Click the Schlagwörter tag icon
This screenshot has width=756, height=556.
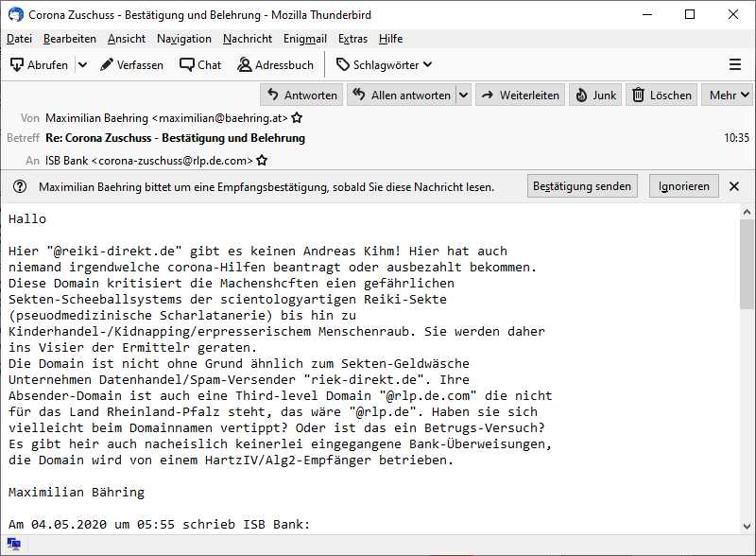tap(342, 64)
